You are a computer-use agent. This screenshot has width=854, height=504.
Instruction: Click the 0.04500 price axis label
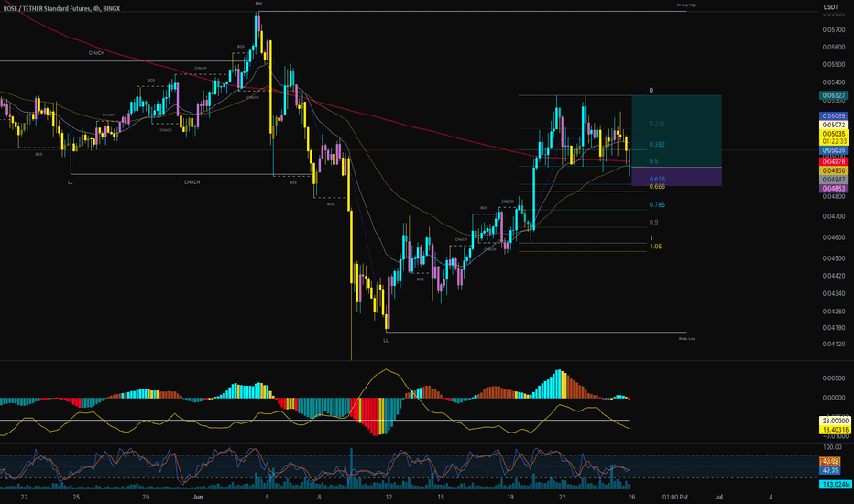(x=833, y=258)
